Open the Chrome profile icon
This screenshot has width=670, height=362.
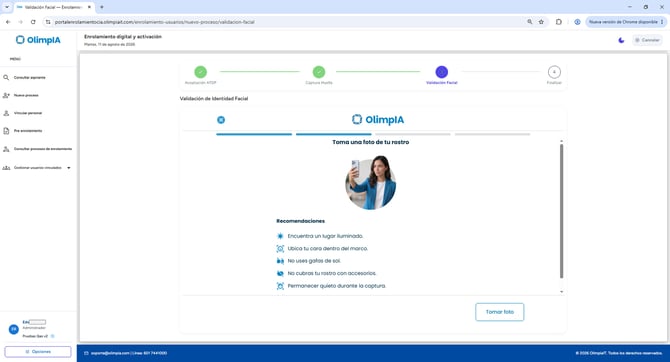pyautogui.click(x=577, y=22)
